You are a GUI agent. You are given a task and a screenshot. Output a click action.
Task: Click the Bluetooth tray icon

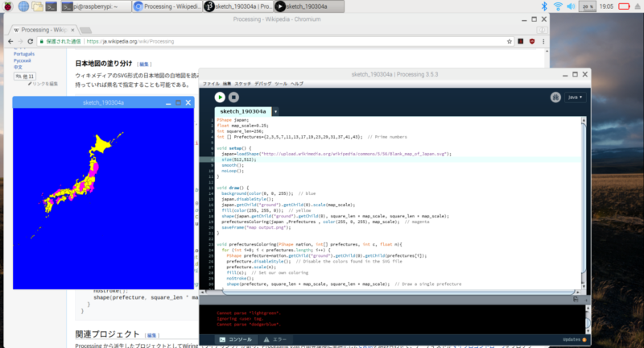pyautogui.click(x=544, y=6)
